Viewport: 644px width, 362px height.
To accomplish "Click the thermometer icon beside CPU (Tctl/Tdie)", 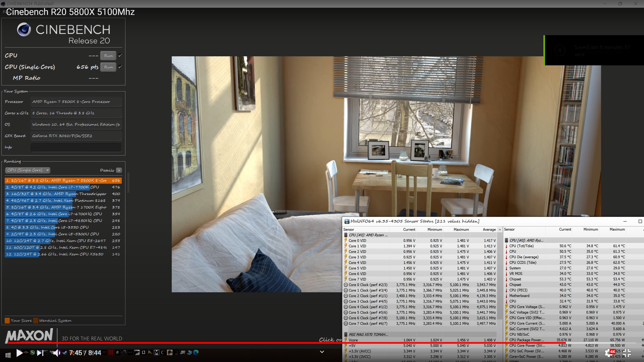I will point(506,246).
